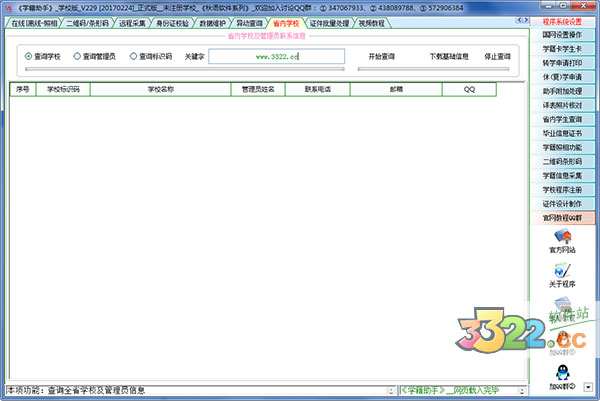Focus the 关键字 keyword input field
Image resolution: width=600 pixels, height=401 pixels.
(277, 57)
